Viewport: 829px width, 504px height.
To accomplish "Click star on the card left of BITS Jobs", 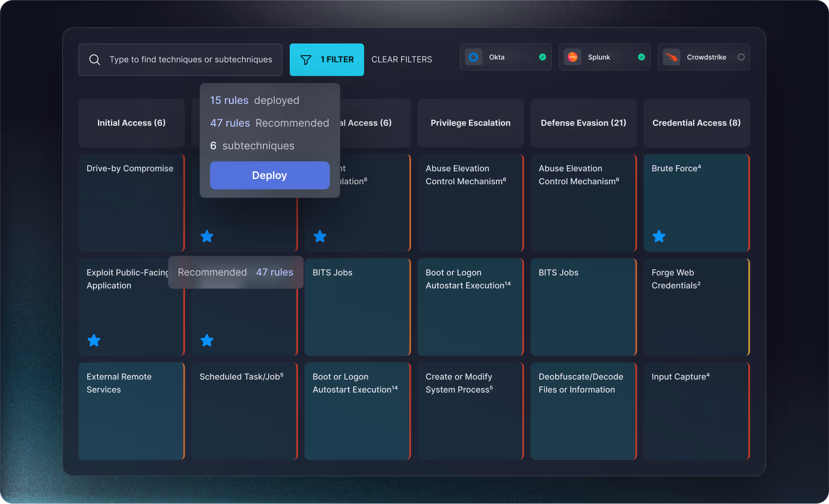I will click(x=207, y=340).
